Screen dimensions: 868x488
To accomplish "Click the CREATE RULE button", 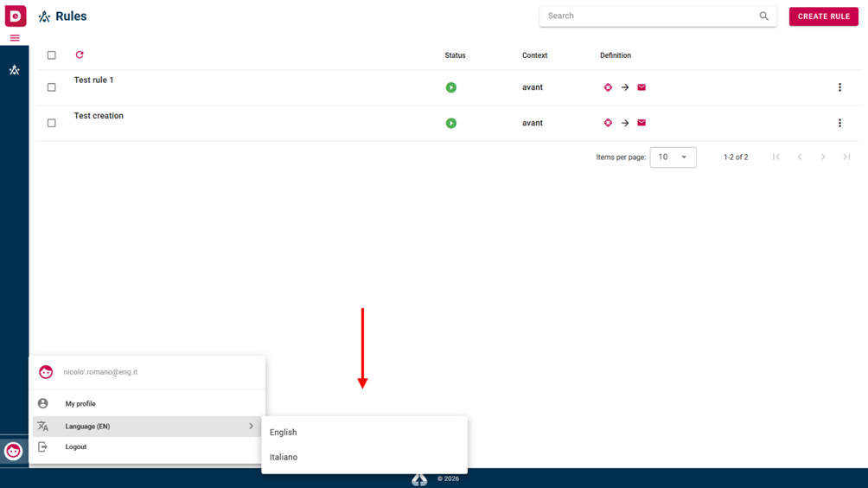I will [x=824, y=16].
